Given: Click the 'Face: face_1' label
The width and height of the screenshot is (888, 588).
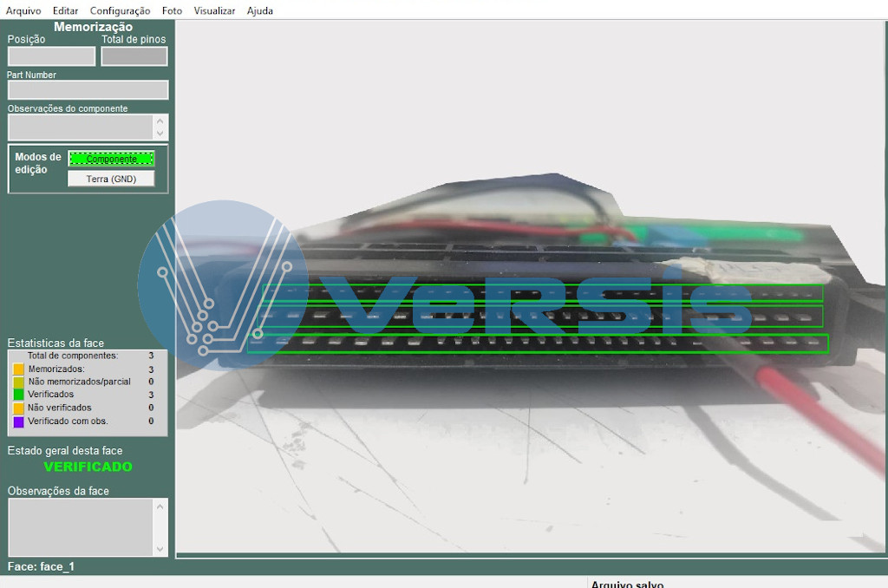Looking at the screenshot, I should (x=41, y=566).
